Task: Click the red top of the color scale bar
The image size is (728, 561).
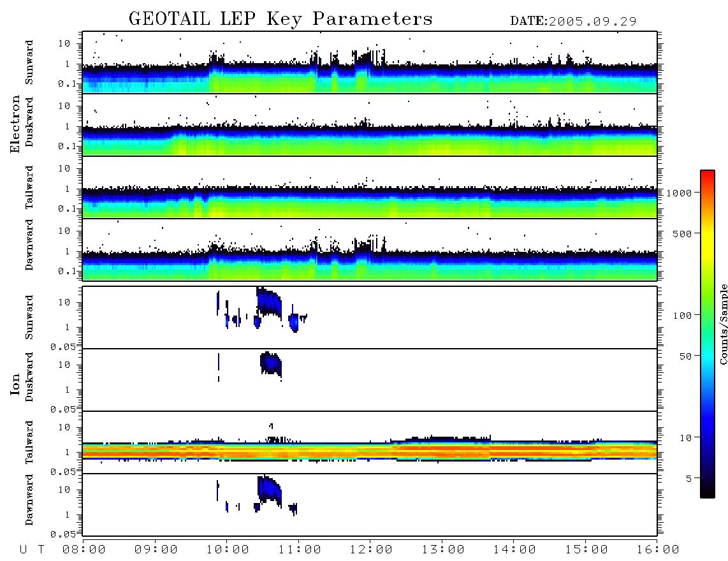Action: point(708,177)
